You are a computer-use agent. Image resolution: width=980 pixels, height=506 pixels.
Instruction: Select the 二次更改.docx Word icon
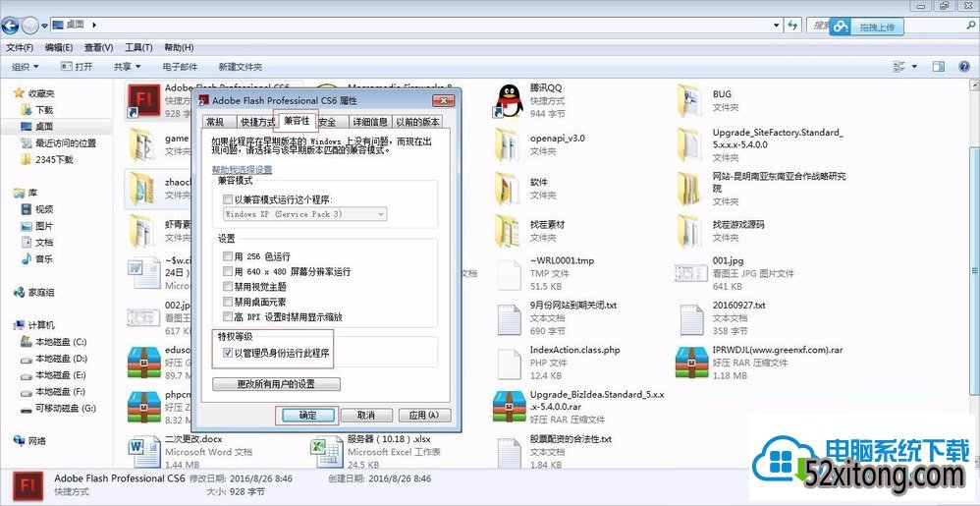tap(143, 452)
